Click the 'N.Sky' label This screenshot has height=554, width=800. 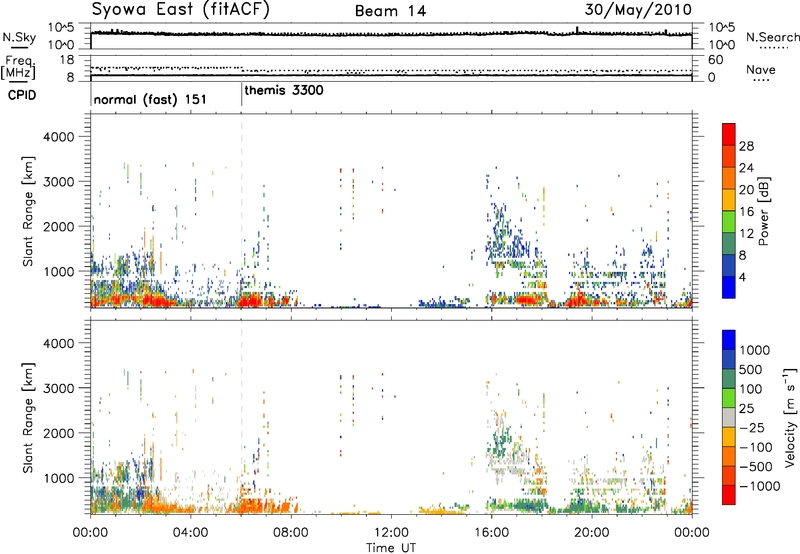(19, 38)
